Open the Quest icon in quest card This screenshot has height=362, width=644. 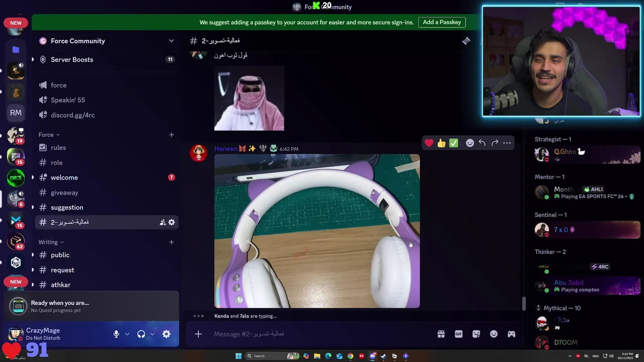[19, 306]
